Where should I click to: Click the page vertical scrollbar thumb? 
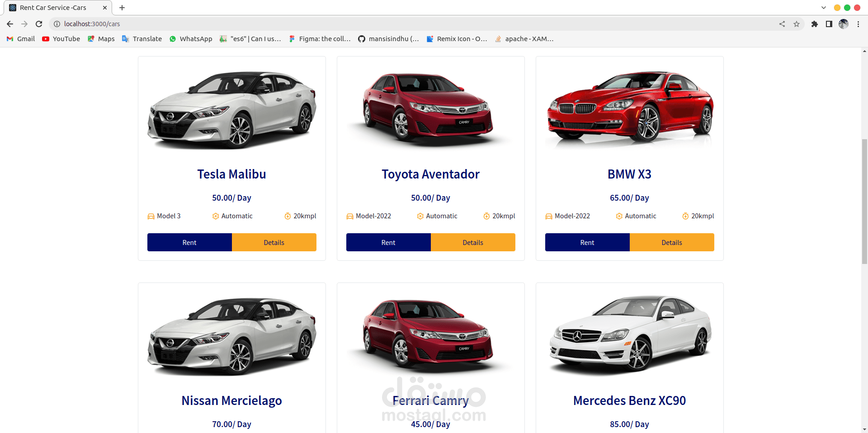click(x=864, y=201)
